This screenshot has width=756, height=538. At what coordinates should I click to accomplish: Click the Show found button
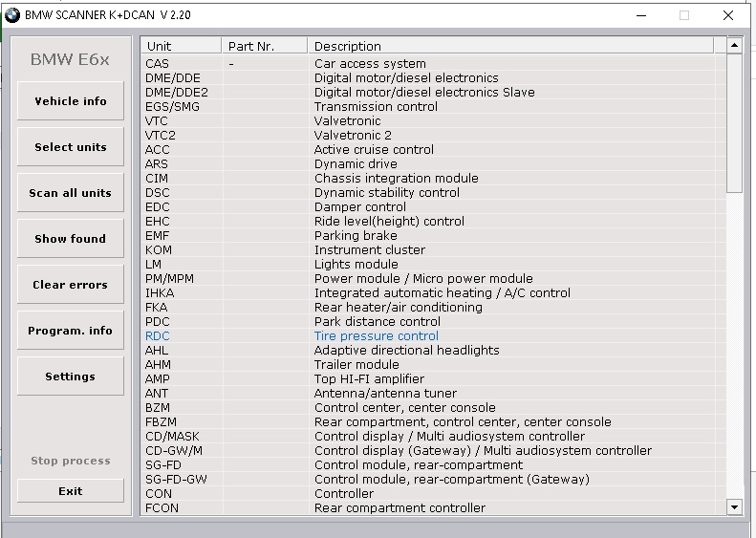pyautogui.click(x=71, y=239)
